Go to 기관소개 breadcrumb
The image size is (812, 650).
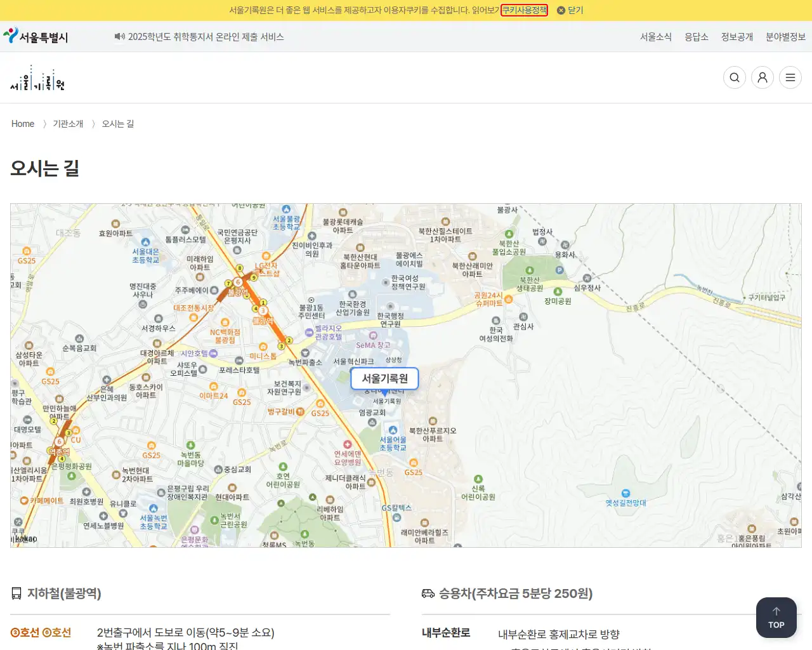click(x=68, y=124)
